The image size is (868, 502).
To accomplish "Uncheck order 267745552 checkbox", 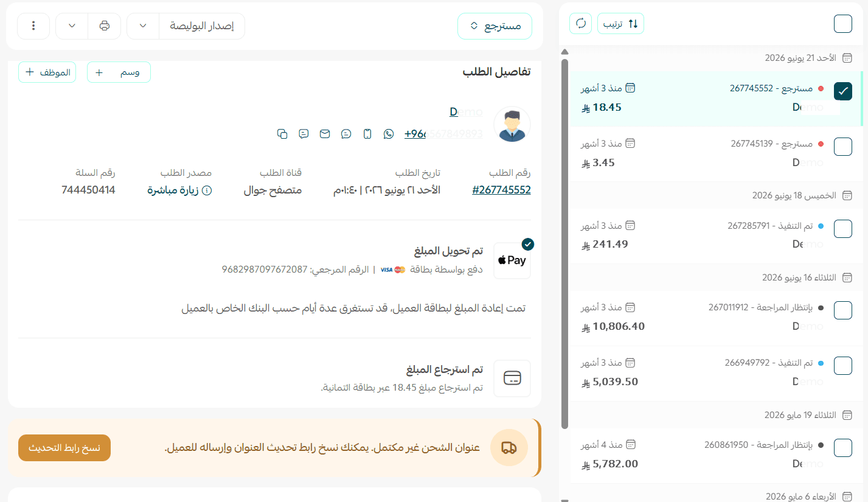I will pos(843,91).
